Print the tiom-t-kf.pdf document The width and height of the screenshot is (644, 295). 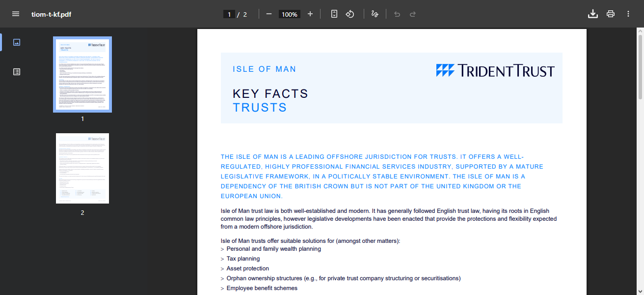610,14
